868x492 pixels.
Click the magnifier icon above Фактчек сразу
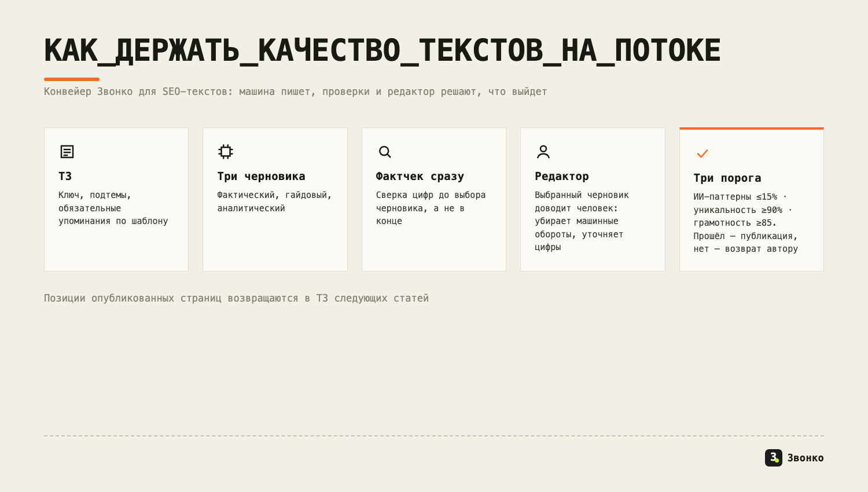click(x=385, y=152)
